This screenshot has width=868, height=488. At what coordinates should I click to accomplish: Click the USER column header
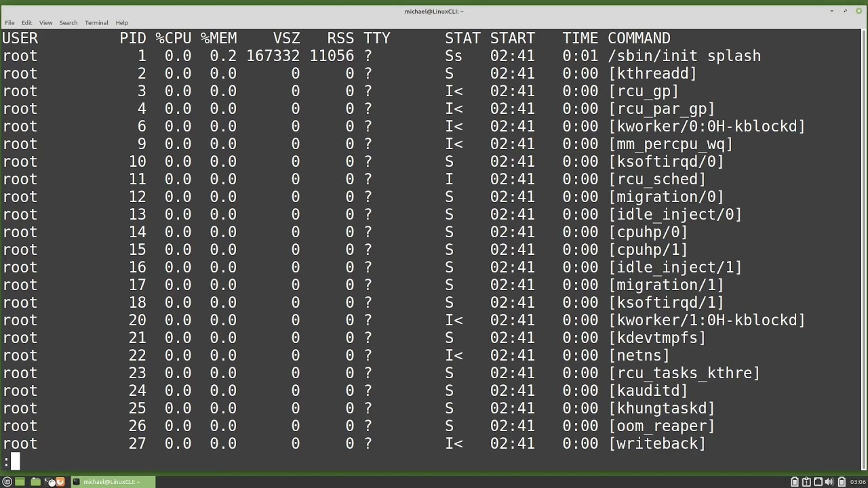tap(20, 38)
